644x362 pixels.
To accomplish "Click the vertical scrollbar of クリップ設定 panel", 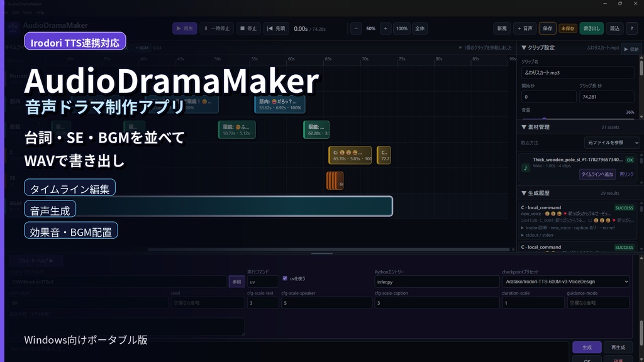I will point(641,68).
